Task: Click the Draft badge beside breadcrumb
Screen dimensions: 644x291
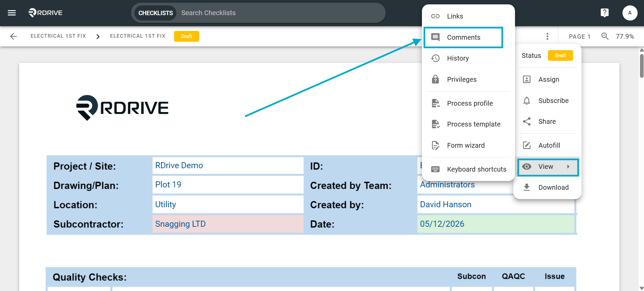Action: pyautogui.click(x=186, y=36)
